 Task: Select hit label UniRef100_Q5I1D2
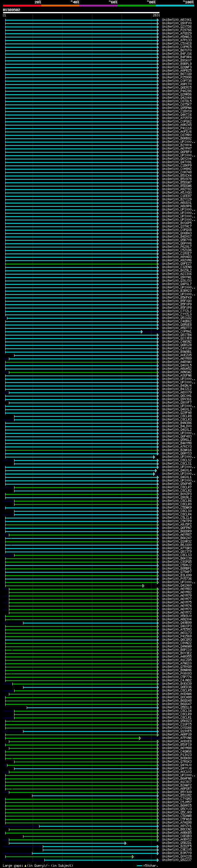click(177, 318)
